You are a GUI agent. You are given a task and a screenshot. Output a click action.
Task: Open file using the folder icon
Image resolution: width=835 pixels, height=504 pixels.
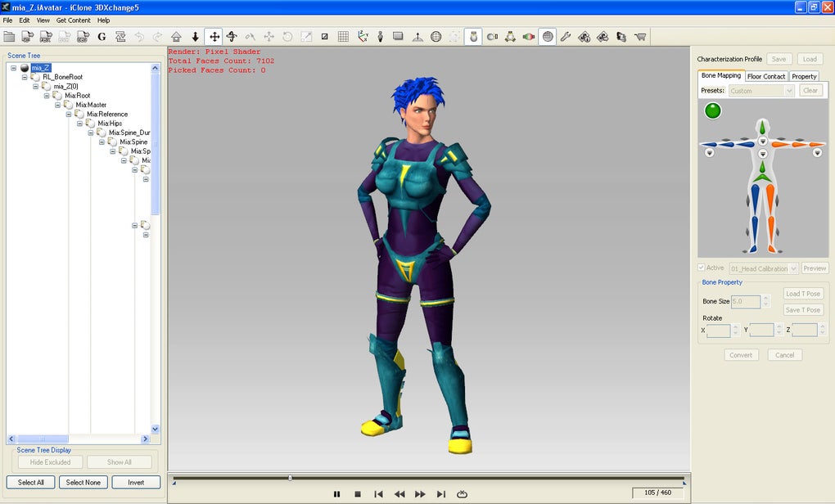(x=9, y=37)
